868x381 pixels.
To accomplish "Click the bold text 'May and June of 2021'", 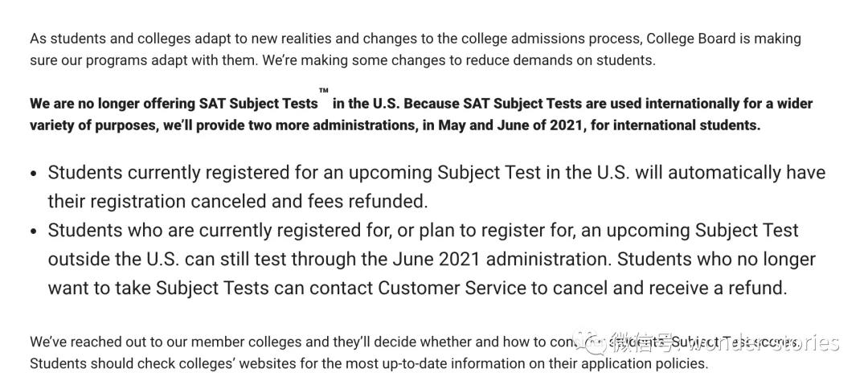I will 513,125.
